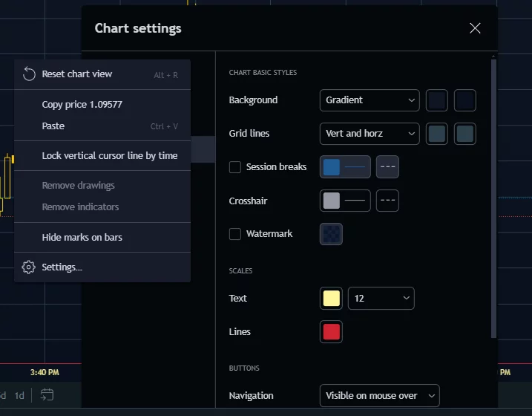Enable the Watermark checkbox

tap(235, 234)
